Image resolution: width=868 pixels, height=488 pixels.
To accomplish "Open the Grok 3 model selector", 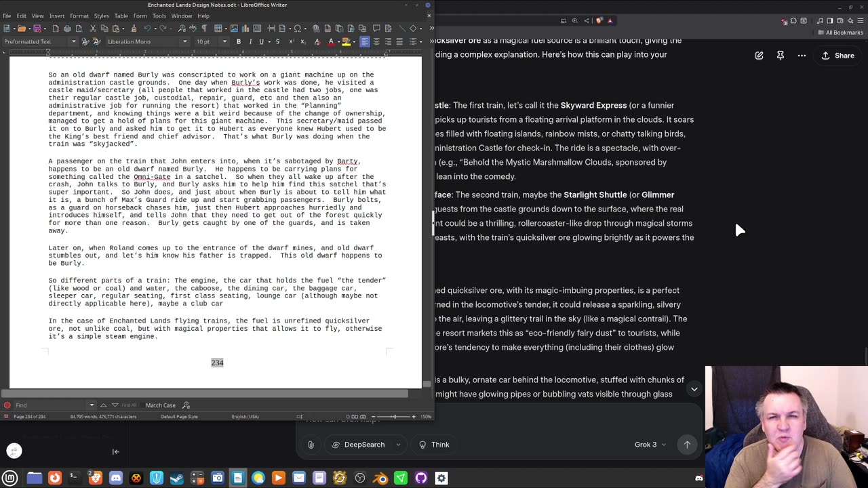I will pyautogui.click(x=650, y=445).
